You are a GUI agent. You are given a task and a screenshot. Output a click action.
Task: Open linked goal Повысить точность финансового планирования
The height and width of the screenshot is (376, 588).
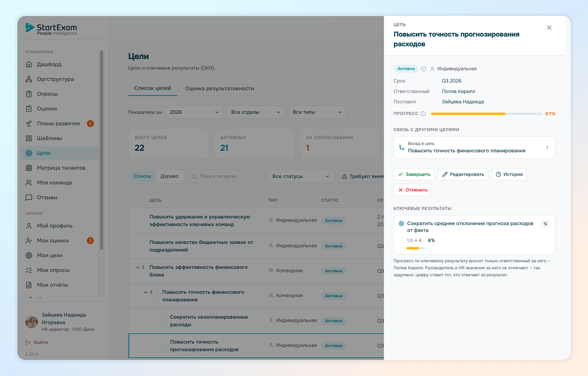474,147
